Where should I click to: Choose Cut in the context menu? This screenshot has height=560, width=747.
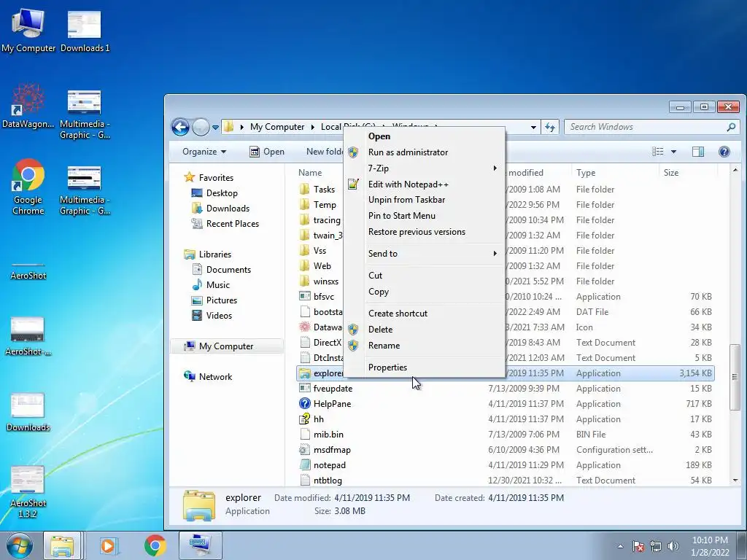424,276
